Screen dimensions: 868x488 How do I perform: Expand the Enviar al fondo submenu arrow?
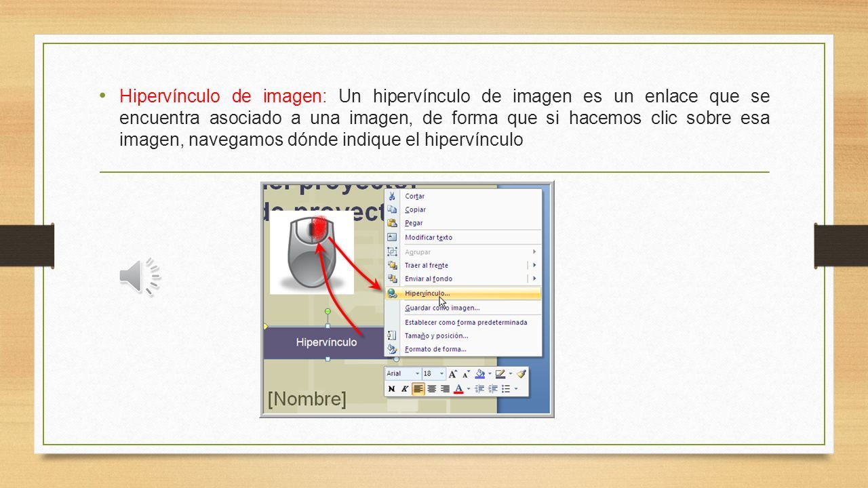click(534, 279)
